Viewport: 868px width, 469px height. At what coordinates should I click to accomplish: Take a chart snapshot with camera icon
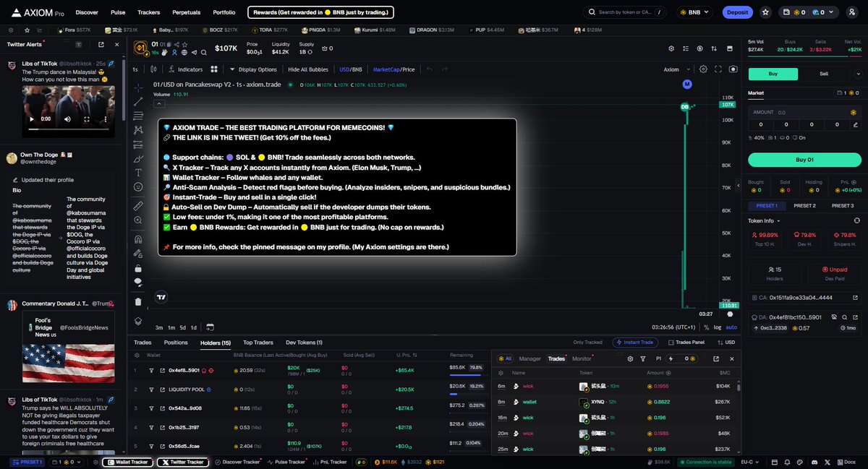733,69
